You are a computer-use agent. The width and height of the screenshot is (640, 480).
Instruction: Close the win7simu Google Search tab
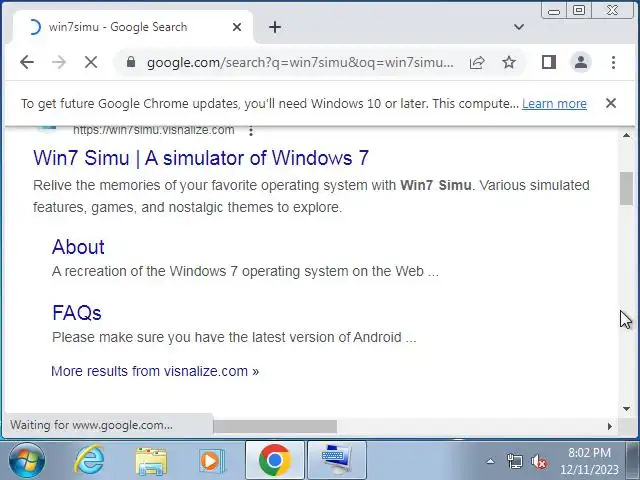point(237,27)
